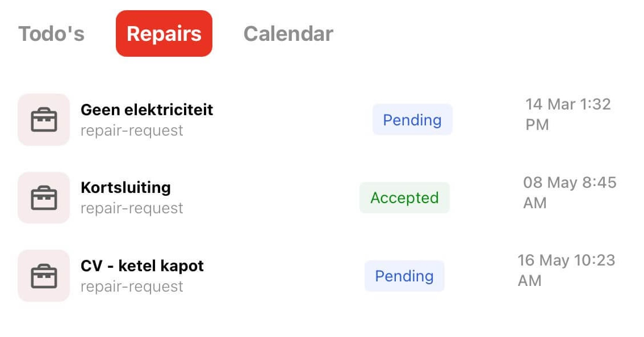Click the Pending badge on Geen elektriciteit

pyautogui.click(x=412, y=120)
